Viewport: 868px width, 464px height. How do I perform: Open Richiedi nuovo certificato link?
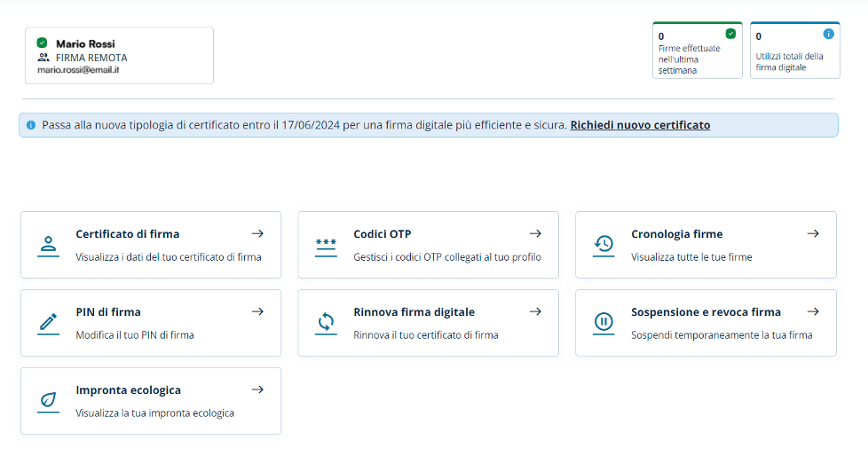click(x=640, y=125)
